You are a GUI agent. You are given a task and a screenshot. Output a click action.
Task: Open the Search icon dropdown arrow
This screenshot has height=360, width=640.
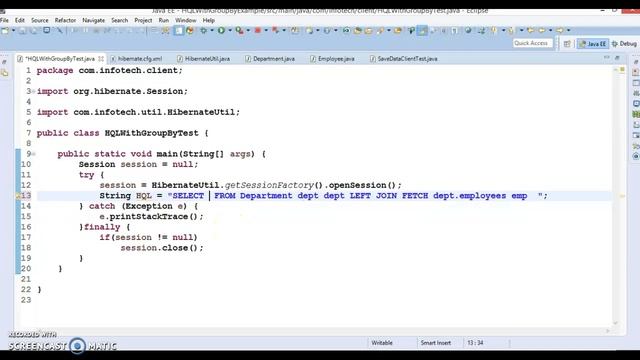[x=389, y=30]
